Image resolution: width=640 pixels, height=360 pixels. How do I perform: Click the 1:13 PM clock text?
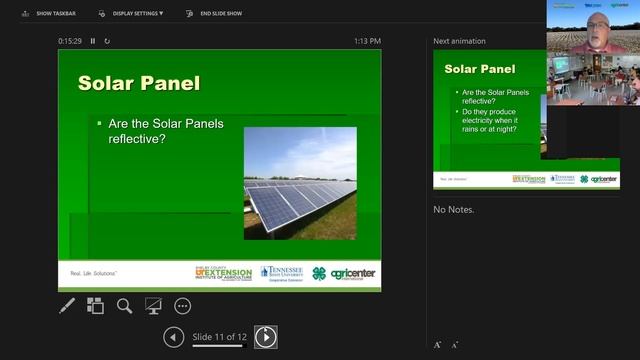pyautogui.click(x=367, y=41)
